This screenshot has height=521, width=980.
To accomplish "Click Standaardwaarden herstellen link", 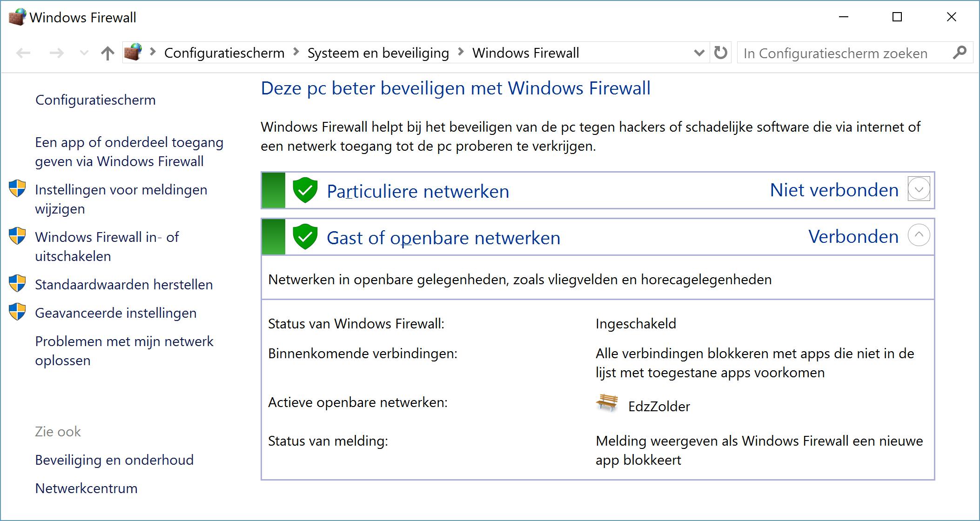I will coord(124,285).
